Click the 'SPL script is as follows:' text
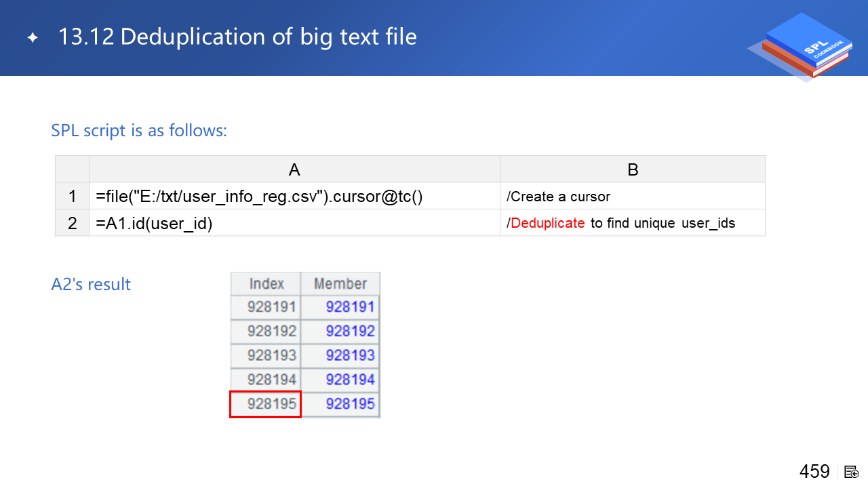Viewport: 868px width, 488px height. [139, 130]
